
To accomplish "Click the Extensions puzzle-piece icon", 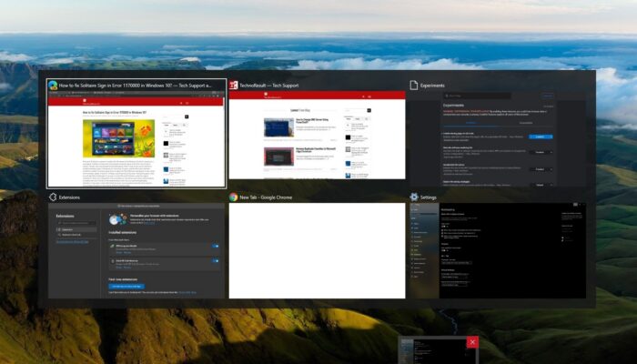I will tap(53, 197).
